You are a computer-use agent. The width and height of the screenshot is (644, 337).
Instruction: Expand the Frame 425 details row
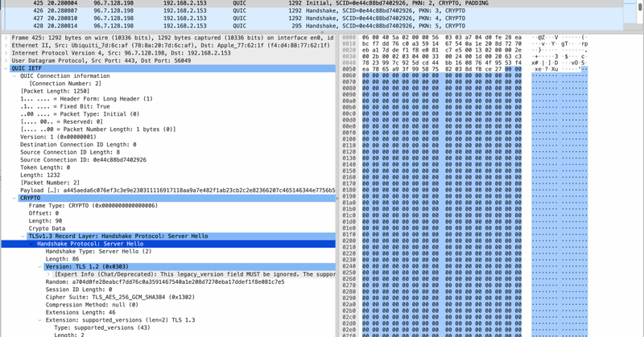point(6,38)
